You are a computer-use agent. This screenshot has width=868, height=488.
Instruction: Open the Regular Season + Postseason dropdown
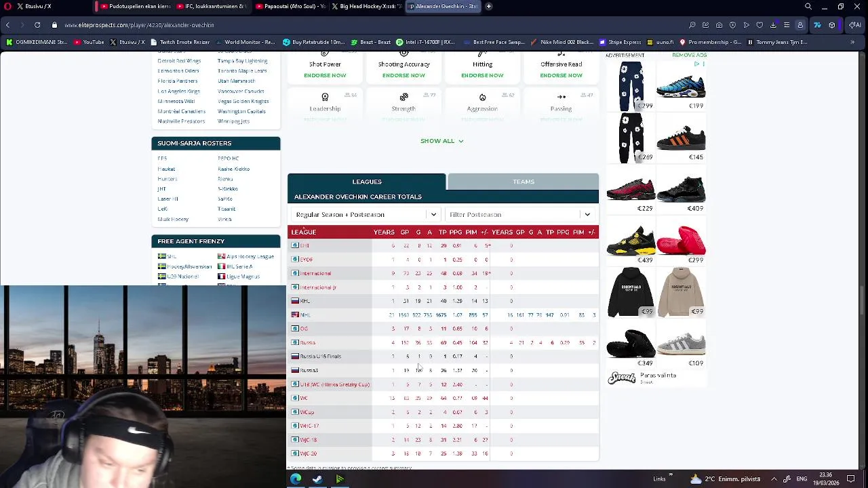[366, 215]
